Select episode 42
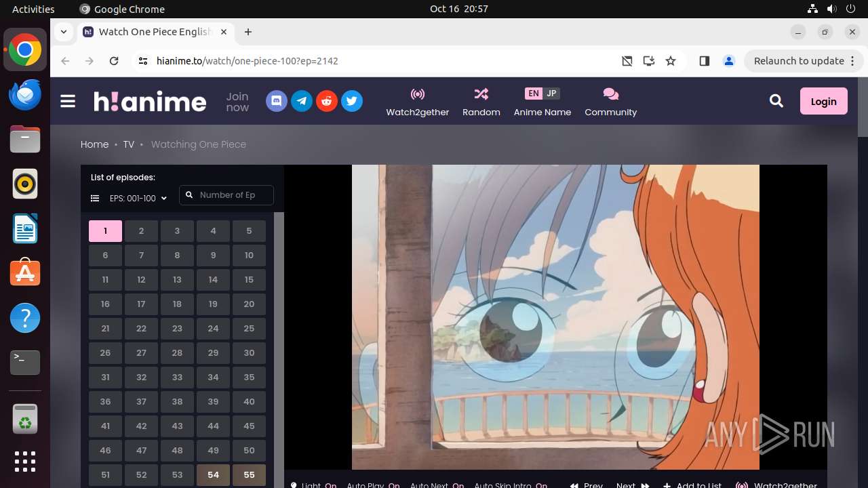The width and height of the screenshot is (868, 488). [x=141, y=426]
